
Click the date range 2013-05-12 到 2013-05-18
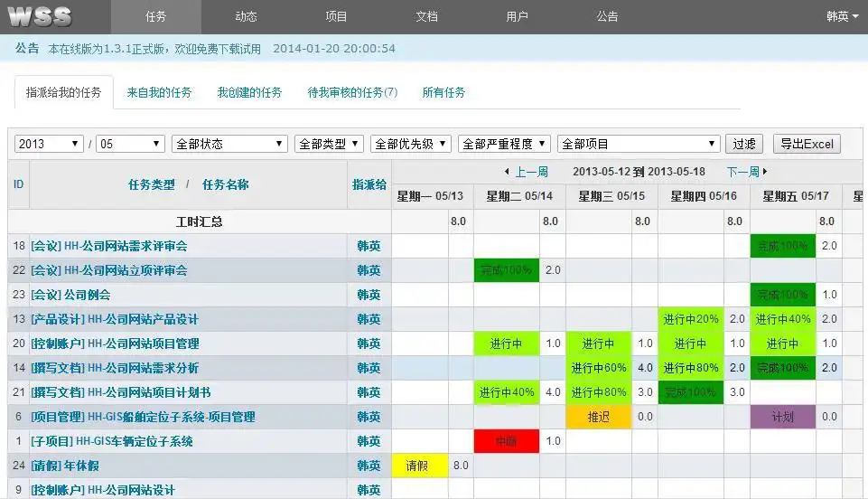pos(639,172)
